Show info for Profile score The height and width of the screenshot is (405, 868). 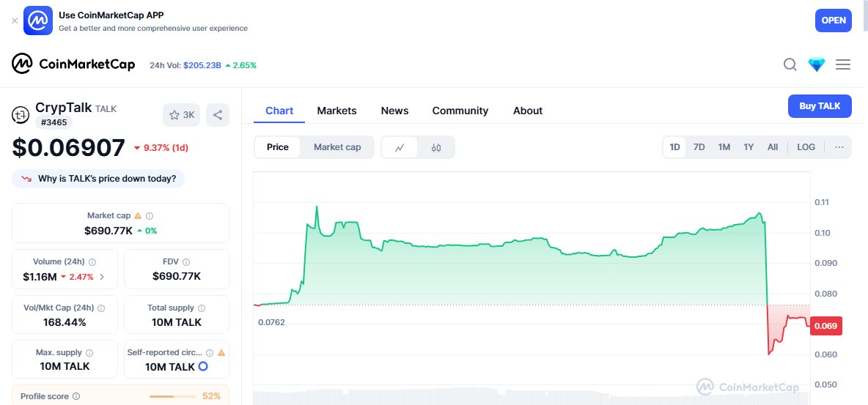[76, 396]
